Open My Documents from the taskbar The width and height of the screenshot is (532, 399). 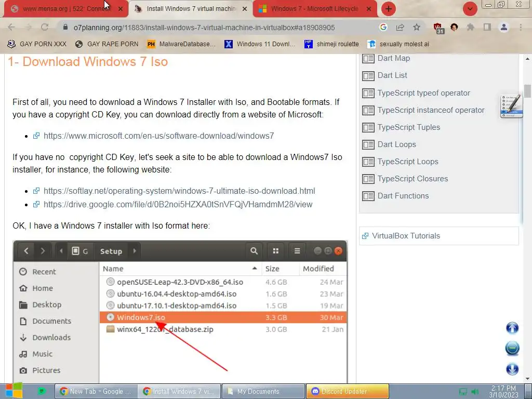tap(263, 391)
